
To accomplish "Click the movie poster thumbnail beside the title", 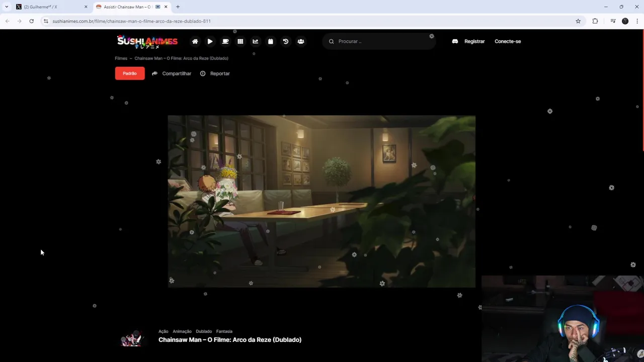I will pyautogui.click(x=132, y=338).
